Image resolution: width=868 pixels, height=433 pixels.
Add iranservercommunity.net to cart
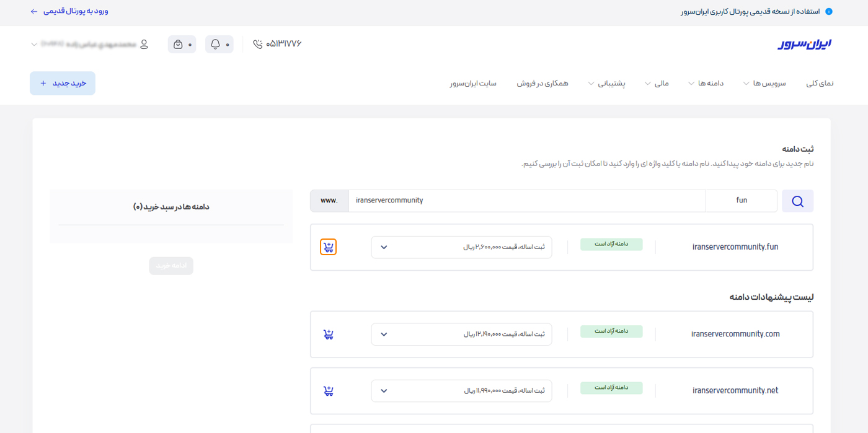click(329, 391)
